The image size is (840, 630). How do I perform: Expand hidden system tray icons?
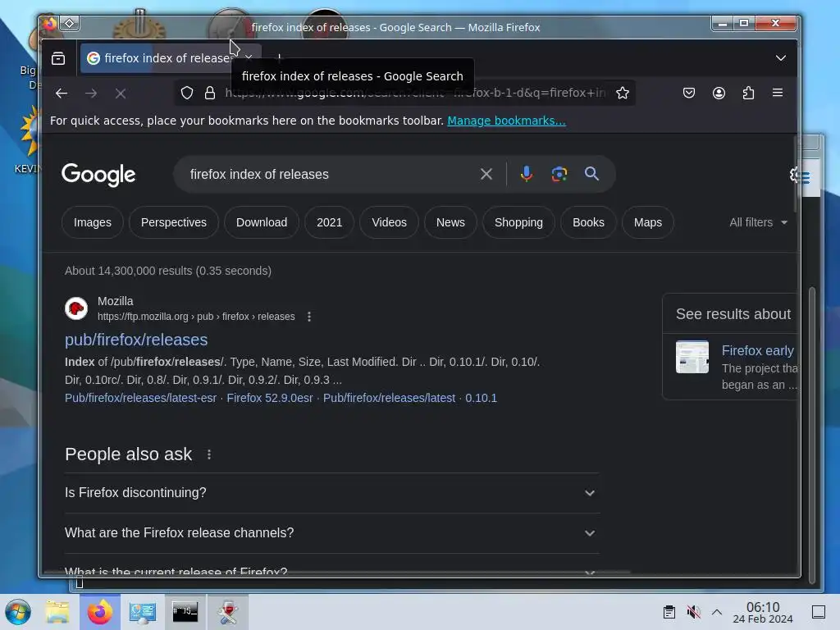pyautogui.click(x=717, y=612)
